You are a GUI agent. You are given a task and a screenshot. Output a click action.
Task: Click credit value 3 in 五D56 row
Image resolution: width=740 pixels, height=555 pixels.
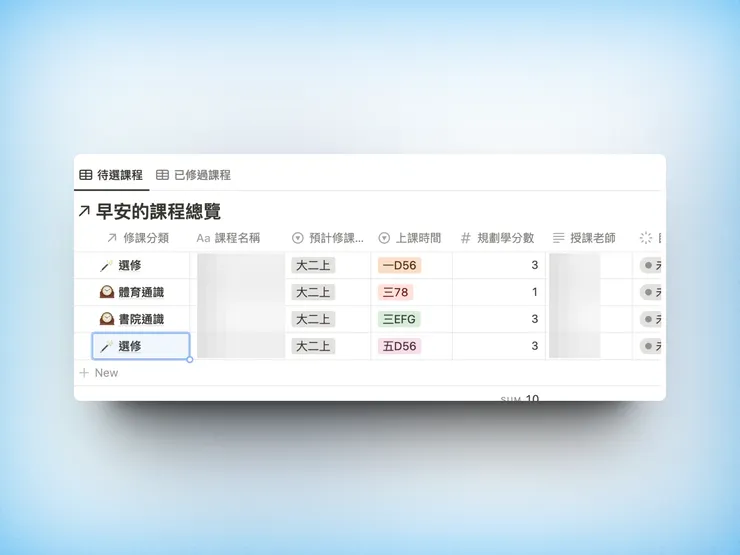tap(535, 346)
